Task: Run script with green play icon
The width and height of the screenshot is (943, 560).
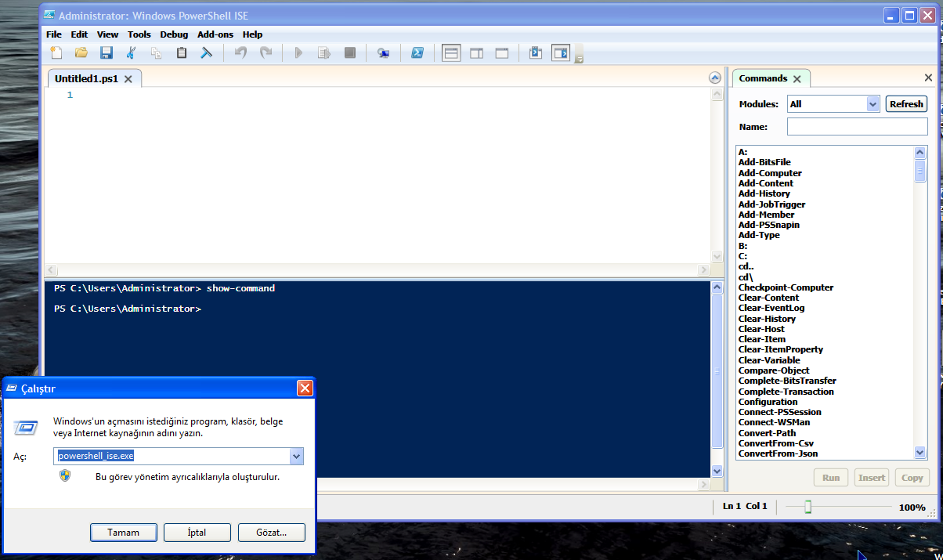Action: [298, 52]
